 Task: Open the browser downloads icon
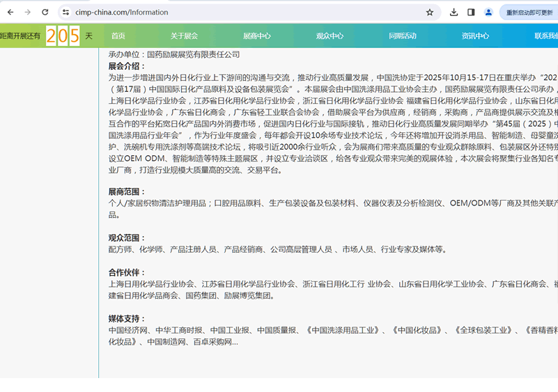click(x=454, y=13)
